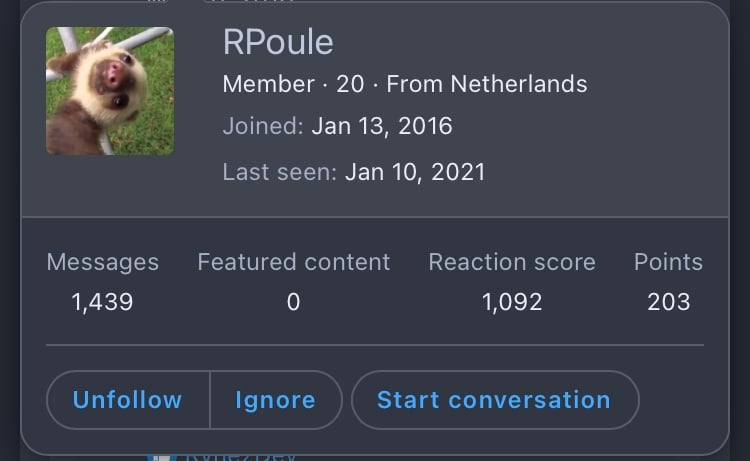View the 1,439 messages count
The width and height of the screenshot is (750, 461).
point(102,302)
